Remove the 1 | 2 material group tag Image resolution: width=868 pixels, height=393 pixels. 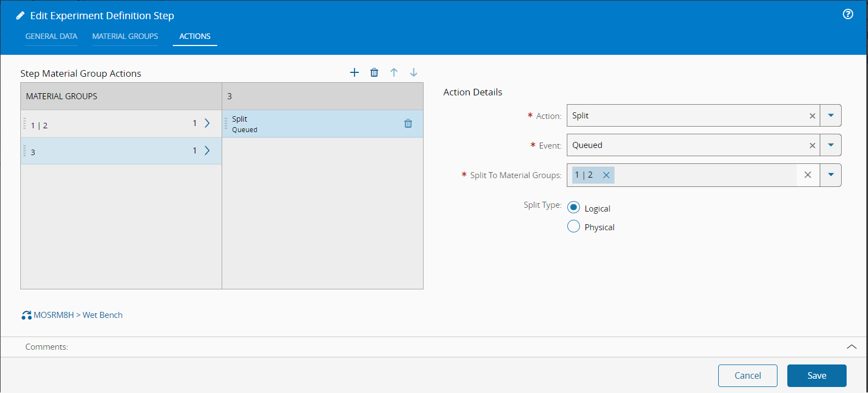(606, 175)
